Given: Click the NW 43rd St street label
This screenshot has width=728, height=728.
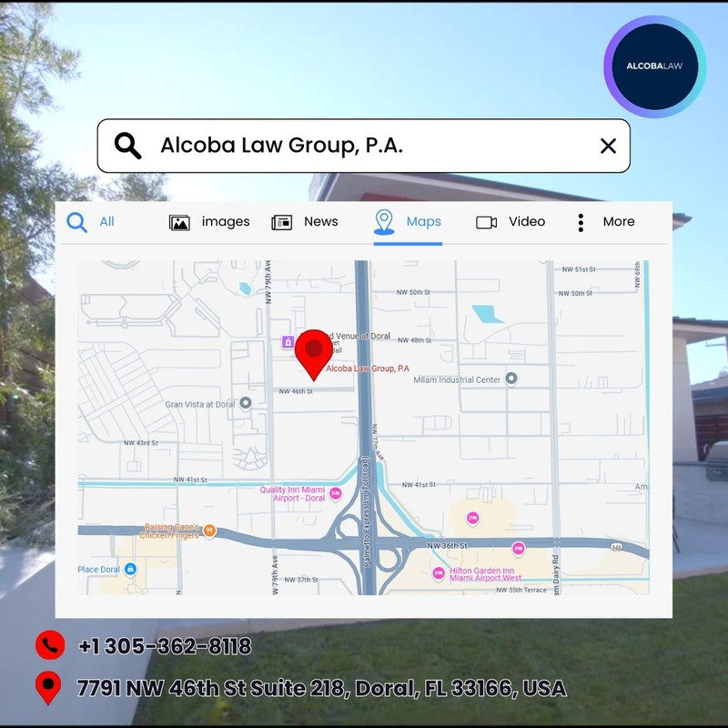Looking at the screenshot, I should (x=141, y=443).
